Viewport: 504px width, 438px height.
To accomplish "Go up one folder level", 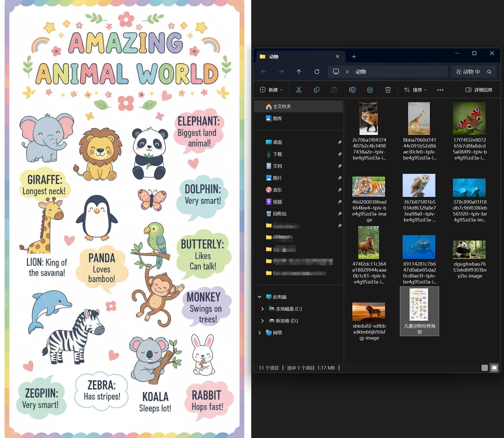I will (299, 72).
